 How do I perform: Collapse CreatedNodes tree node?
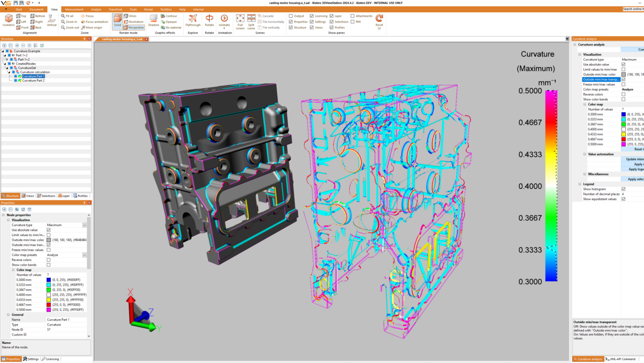point(4,64)
